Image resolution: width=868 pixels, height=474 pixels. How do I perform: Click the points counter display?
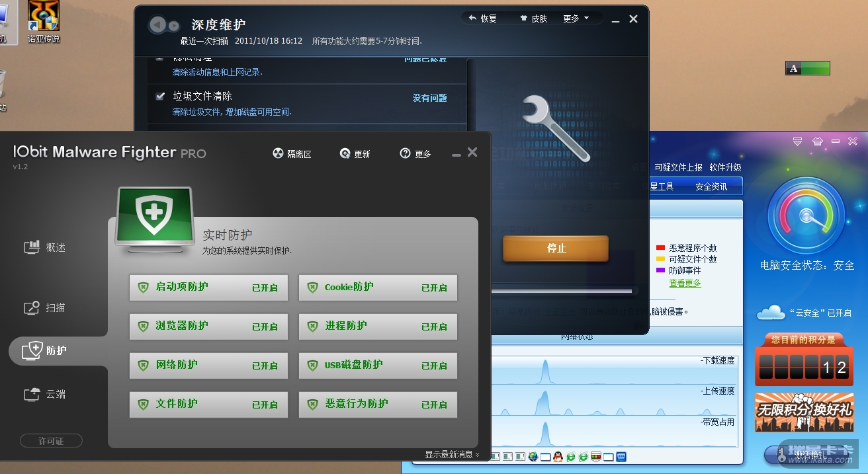coord(803,368)
